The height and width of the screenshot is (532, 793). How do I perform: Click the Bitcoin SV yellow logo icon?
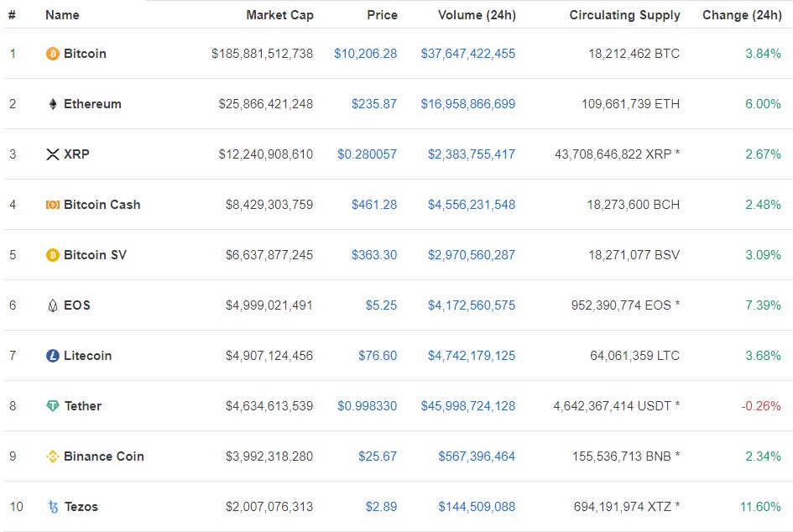point(53,255)
